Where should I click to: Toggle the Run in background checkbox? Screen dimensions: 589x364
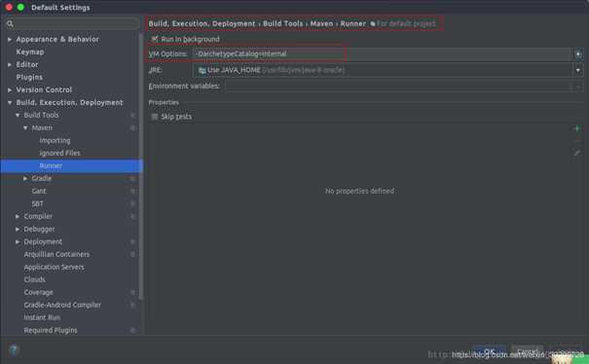[x=155, y=39]
